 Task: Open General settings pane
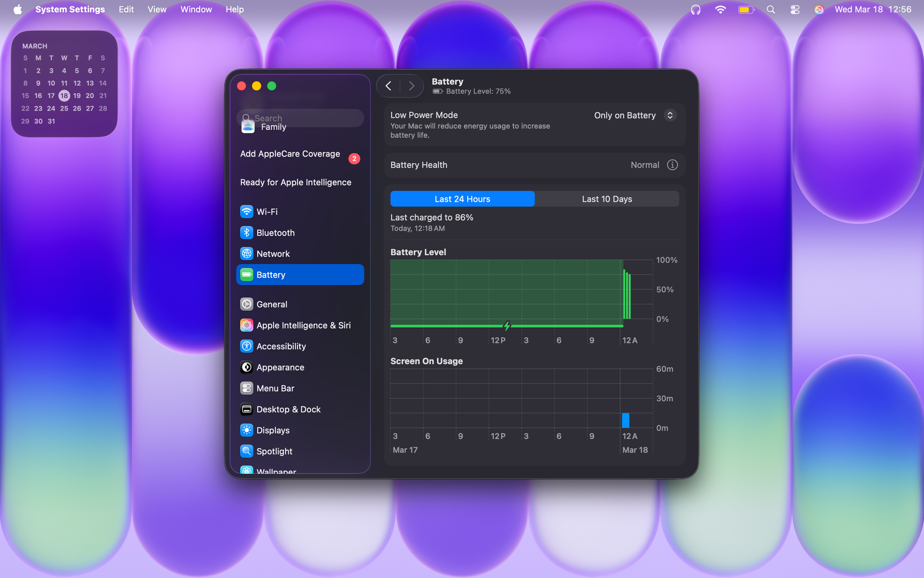pyautogui.click(x=272, y=304)
